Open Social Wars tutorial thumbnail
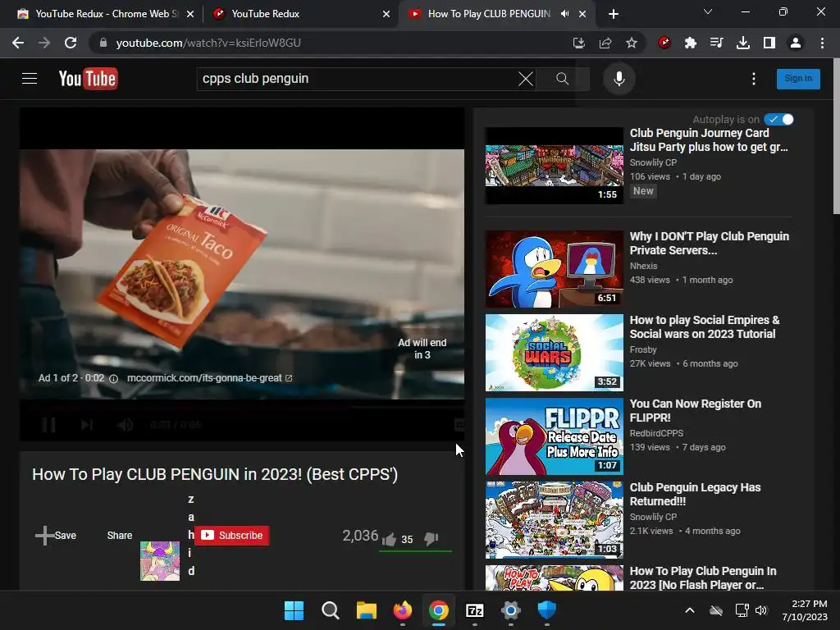Image resolution: width=840 pixels, height=630 pixels. click(554, 353)
